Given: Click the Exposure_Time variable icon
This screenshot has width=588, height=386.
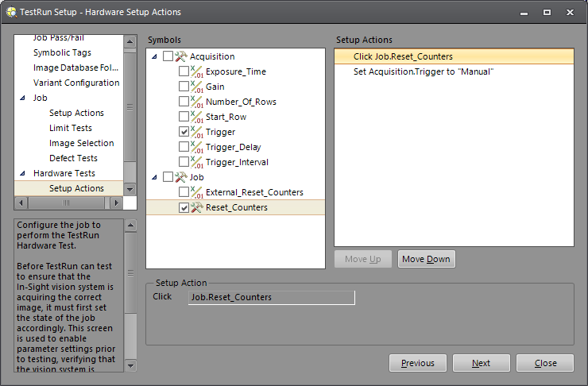Looking at the screenshot, I should 197,71.
